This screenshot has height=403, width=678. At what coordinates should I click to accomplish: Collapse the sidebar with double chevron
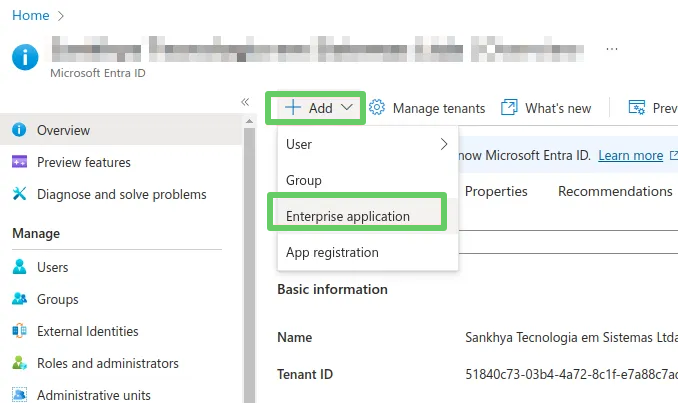tap(245, 102)
